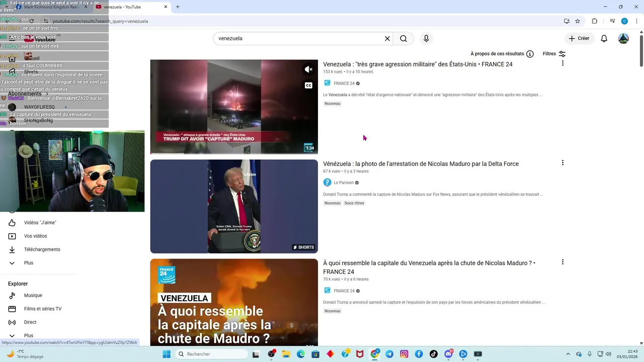Open TikTok from taskbar
The width and height of the screenshot is (644, 362).
pyautogui.click(x=434, y=354)
